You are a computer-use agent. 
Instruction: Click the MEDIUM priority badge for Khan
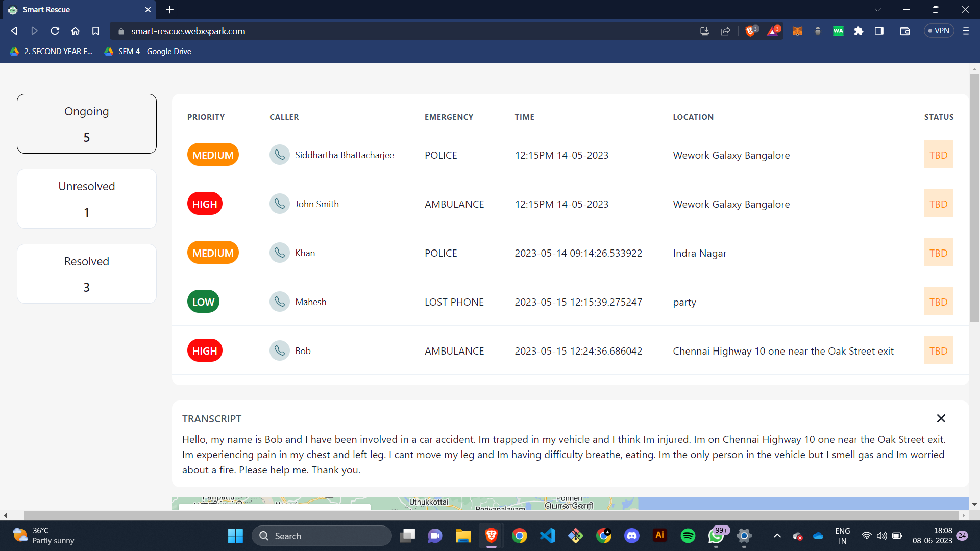[212, 252]
